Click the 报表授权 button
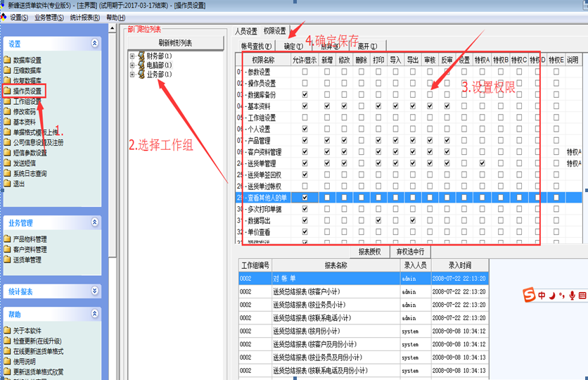The image size is (588, 380). click(x=370, y=252)
